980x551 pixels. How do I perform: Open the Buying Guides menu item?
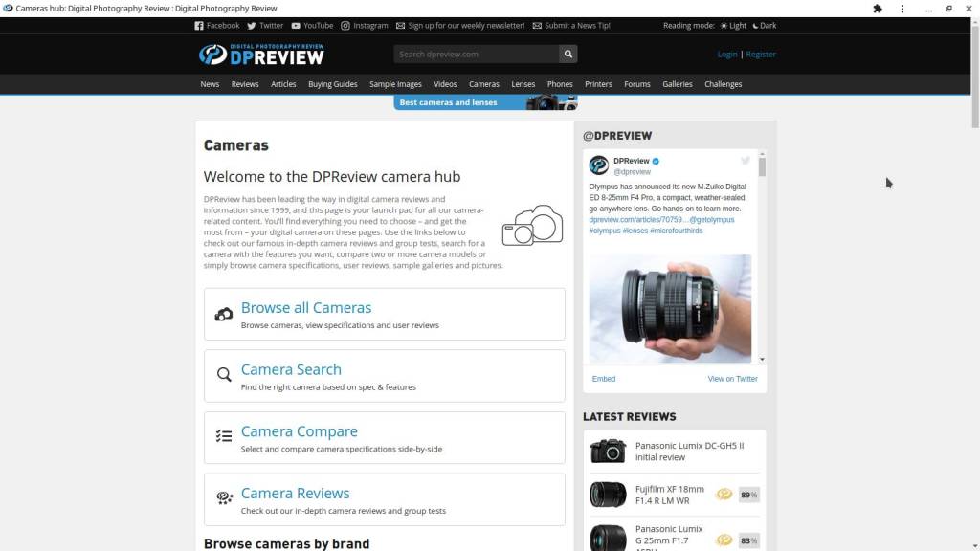(332, 84)
